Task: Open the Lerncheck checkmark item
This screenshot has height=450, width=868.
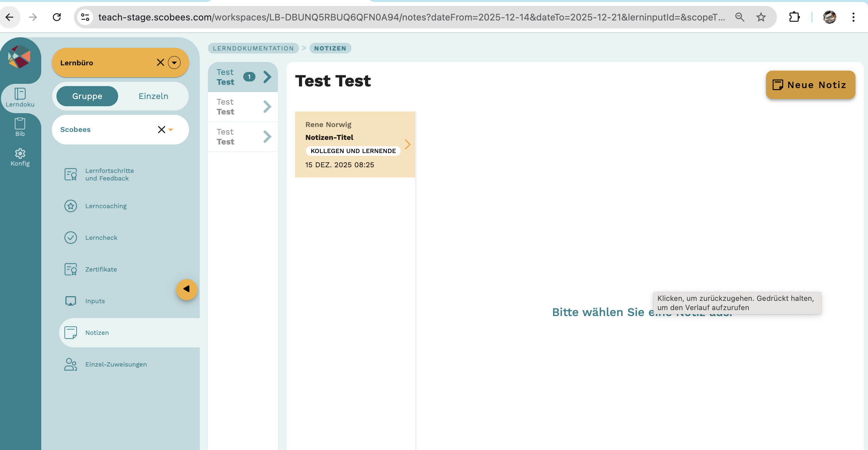Action: coord(101,238)
